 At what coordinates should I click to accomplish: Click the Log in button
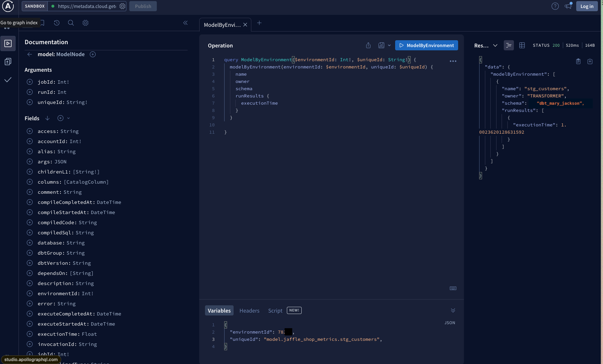[x=587, y=6]
